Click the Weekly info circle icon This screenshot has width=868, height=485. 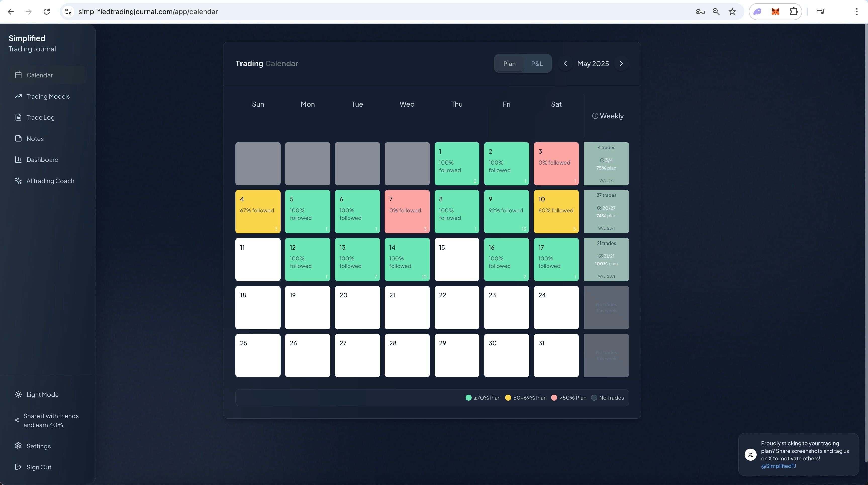pyautogui.click(x=595, y=116)
